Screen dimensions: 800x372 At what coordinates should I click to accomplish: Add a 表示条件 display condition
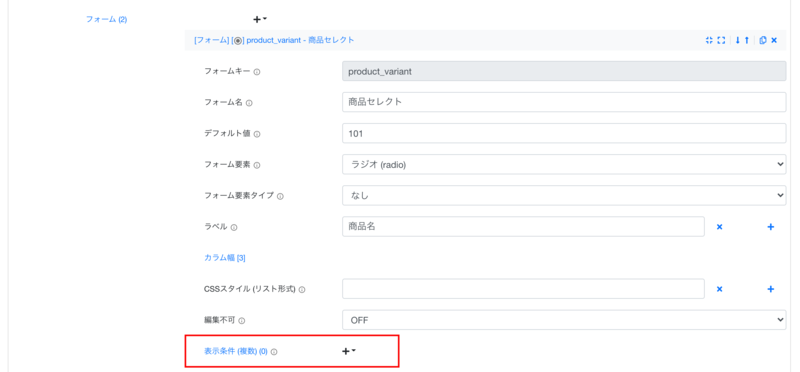pyautogui.click(x=348, y=351)
